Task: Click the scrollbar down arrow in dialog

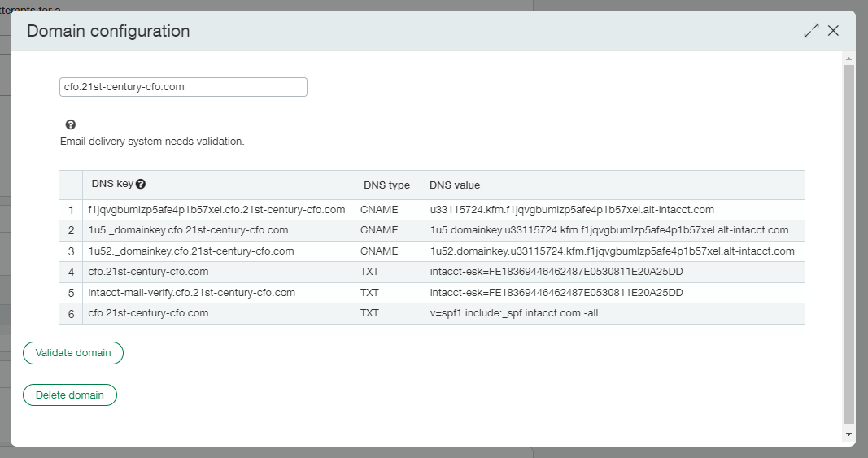Action: coord(848,434)
